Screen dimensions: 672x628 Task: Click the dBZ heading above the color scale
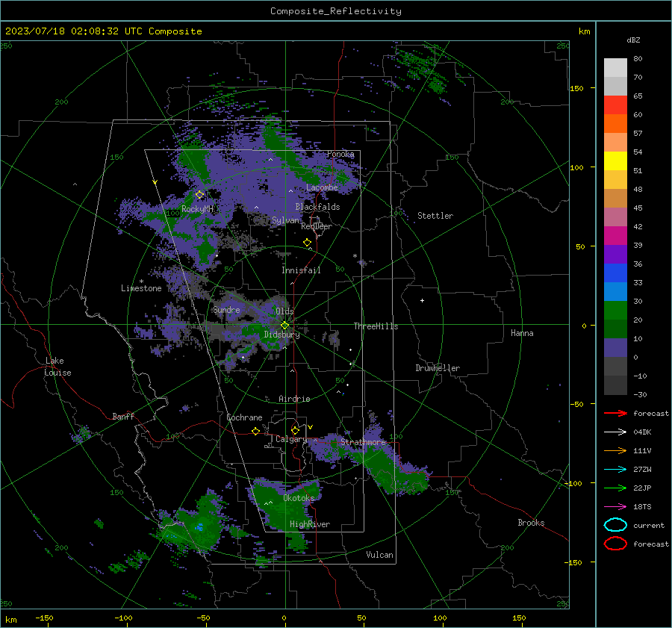[x=633, y=40]
